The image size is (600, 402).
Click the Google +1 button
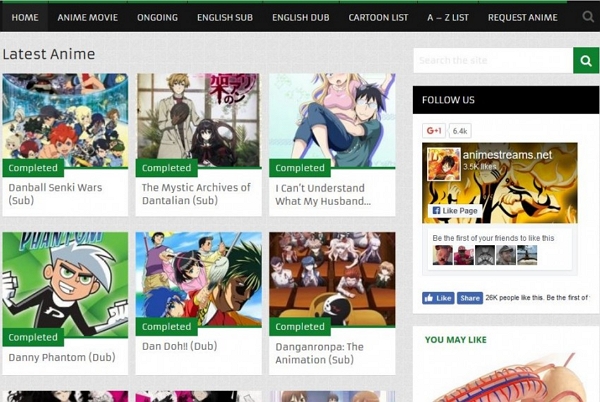[x=434, y=130]
